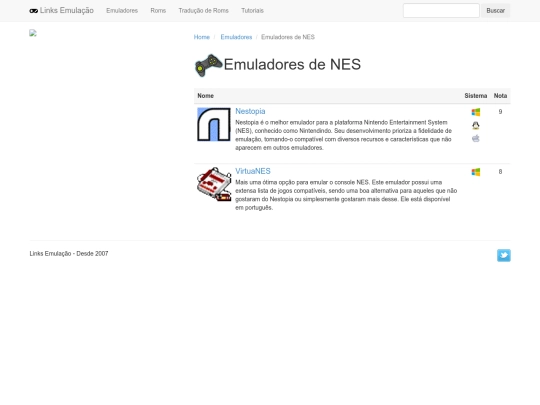Click the Windows icon in VirtuaNES row
The height and width of the screenshot is (405, 540).
(x=476, y=172)
